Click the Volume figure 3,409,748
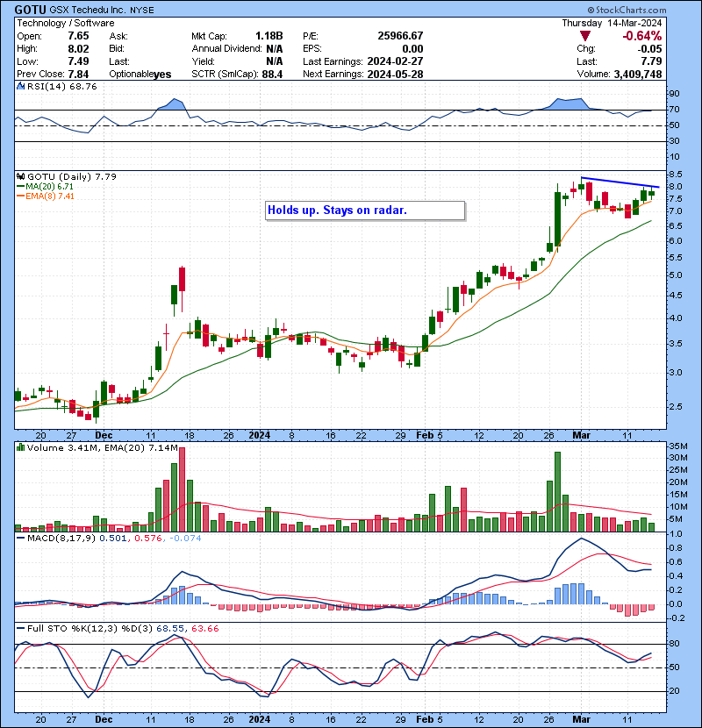The width and height of the screenshot is (702, 728). coord(637,74)
